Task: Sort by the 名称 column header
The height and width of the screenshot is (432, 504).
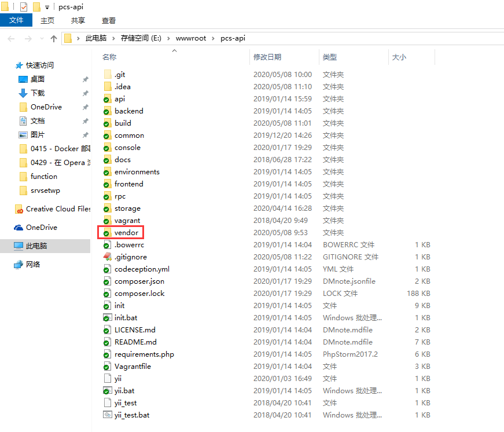Action: [x=109, y=57]
